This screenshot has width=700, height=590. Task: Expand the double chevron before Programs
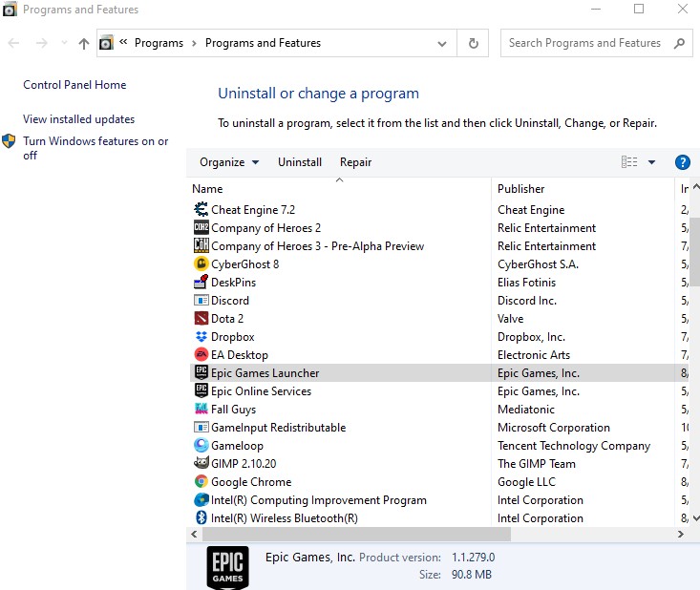123,42
